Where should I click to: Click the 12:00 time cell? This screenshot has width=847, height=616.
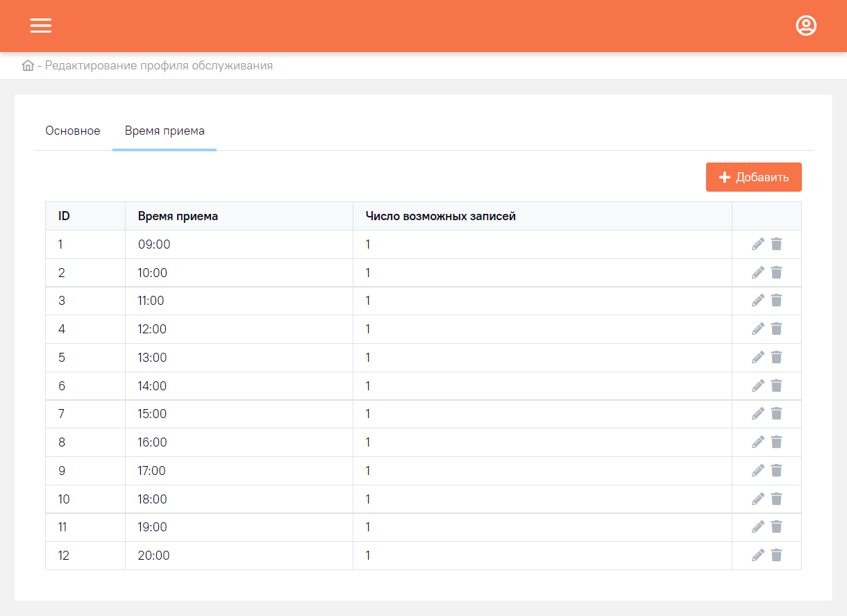pos(239,329)
